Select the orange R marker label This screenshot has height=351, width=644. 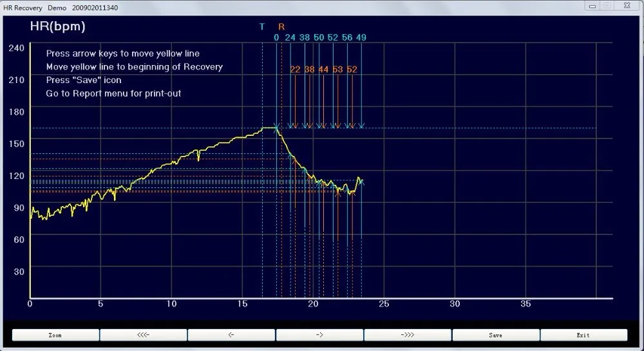point(281,26)
